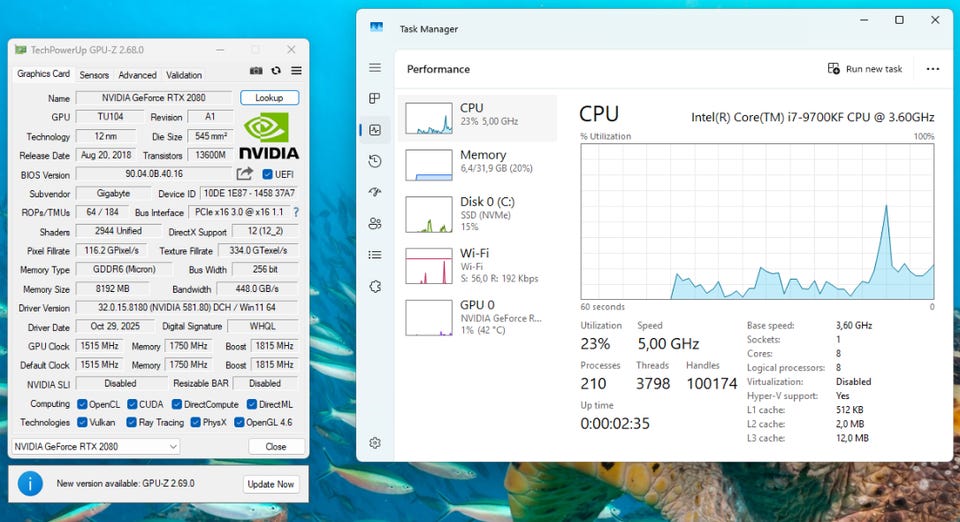The image size is (960, 522).
Task: Click the Bandwidth value 448.0 GB/s
Action: (x=257, y=289)
